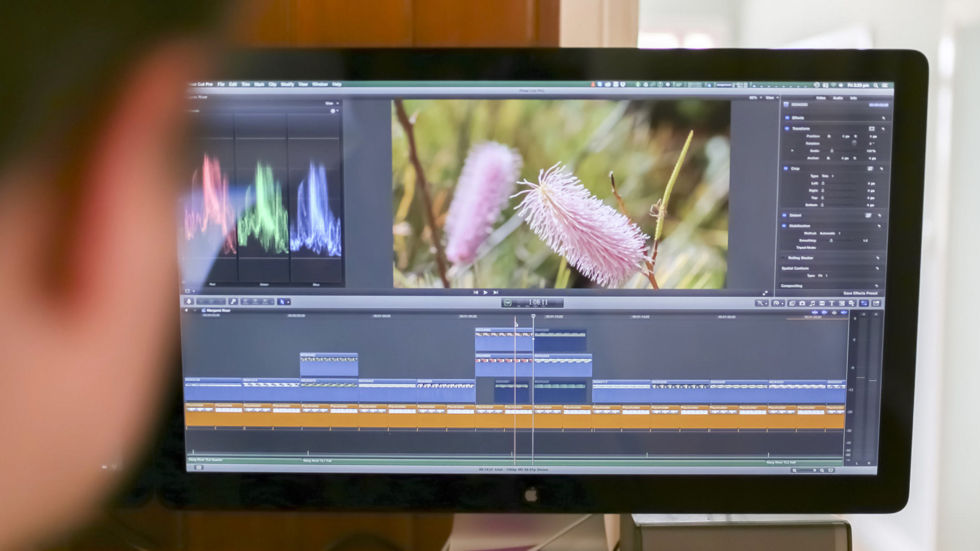Open the viewer zoom percentage dropdown

tap(756, 98)
